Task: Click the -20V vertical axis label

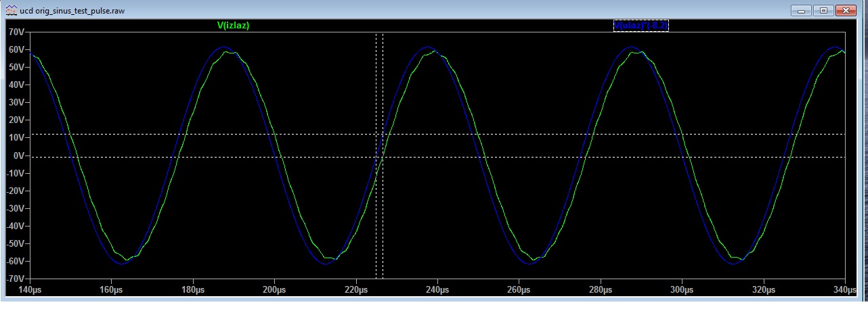Action: coord(15,191)
